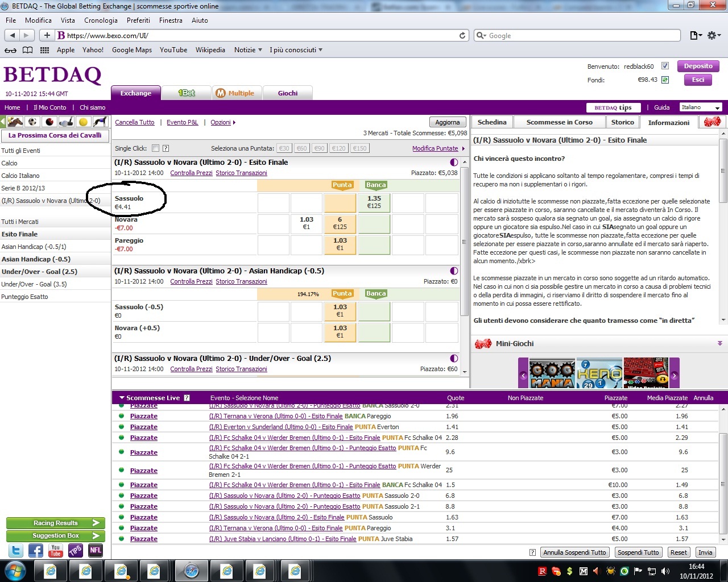Open Windows Start menu orb
Viewport: 728px width, 582px height.
[15, 571]
